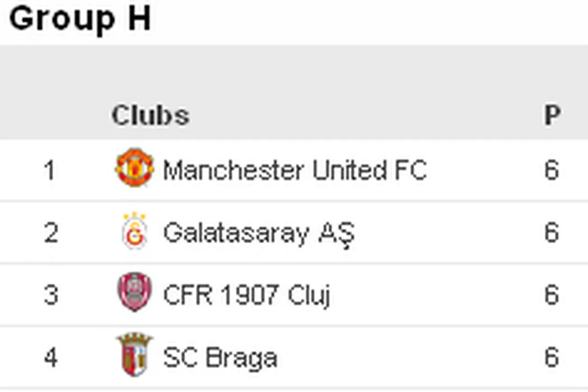Open the CFR 1907 Cluj link
The width and height of the screenshot is (588, 392).
point(246,295)
